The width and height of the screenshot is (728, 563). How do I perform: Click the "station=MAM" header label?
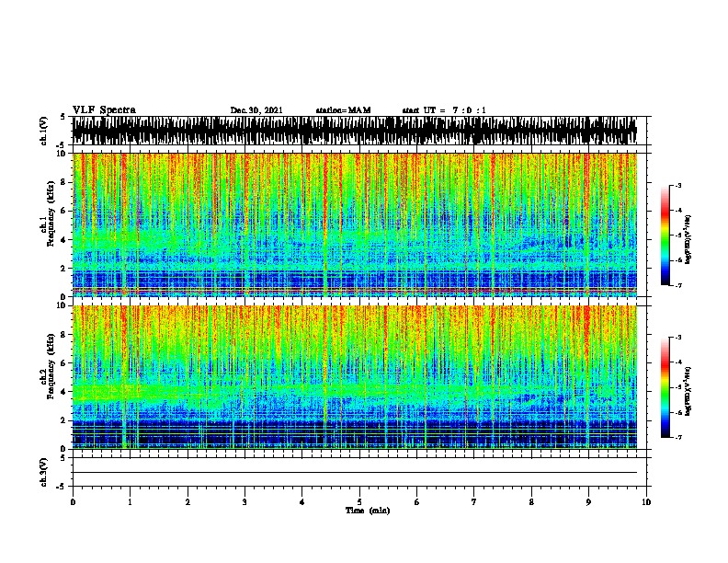pyautogui.click(x=343, y=110)
